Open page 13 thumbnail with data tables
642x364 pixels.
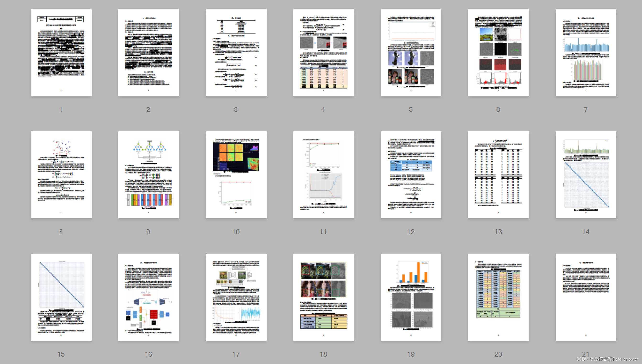(x=498, y=175)
